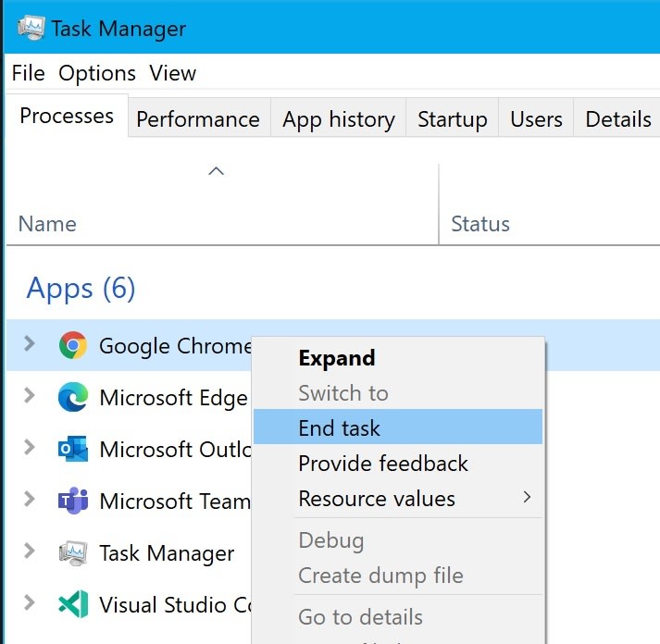The image size is (660, 644).
Task: Expand the Microsoft Edge process group
Action: pos(29,395)
